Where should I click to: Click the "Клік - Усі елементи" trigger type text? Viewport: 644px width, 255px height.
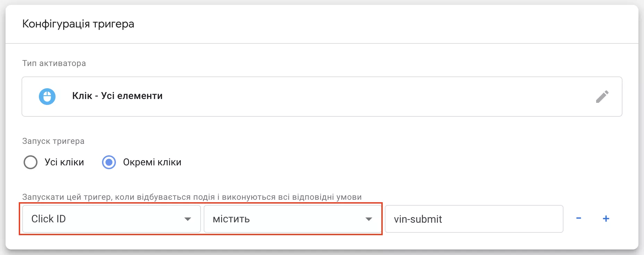click(x=117, y=96)
